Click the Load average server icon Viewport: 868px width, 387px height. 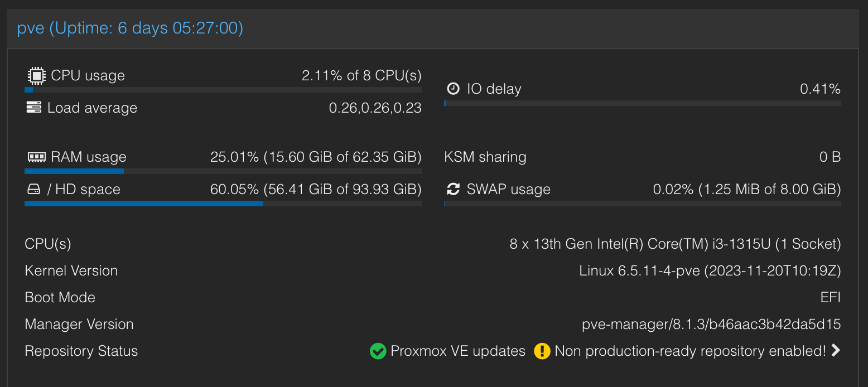34,108
